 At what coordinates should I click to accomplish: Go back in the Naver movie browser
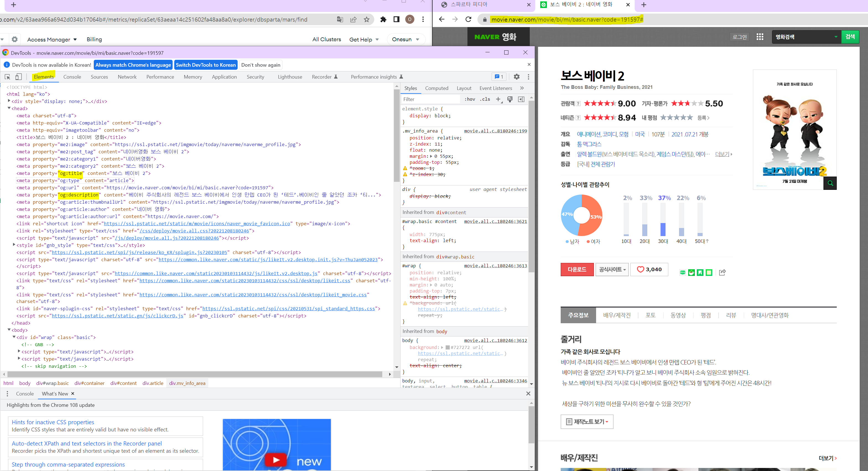(442, 19)
